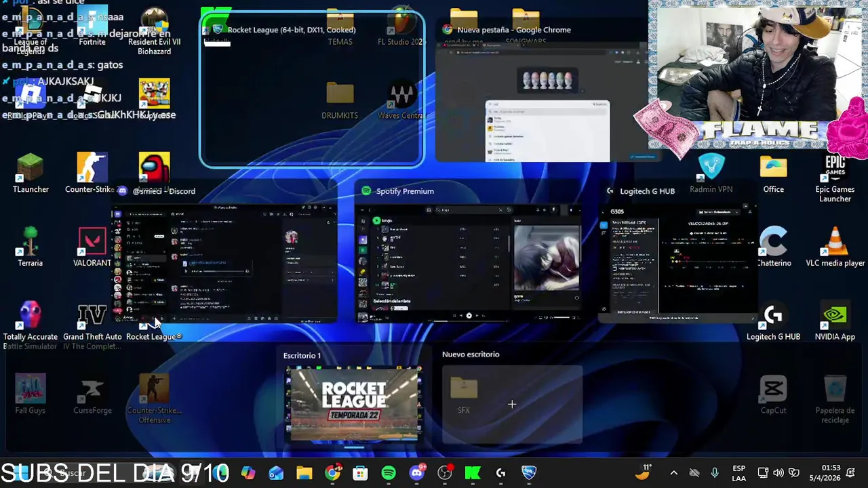
Task: Open File Explorer from the taskbar
Action: click(x=304, y=472)
